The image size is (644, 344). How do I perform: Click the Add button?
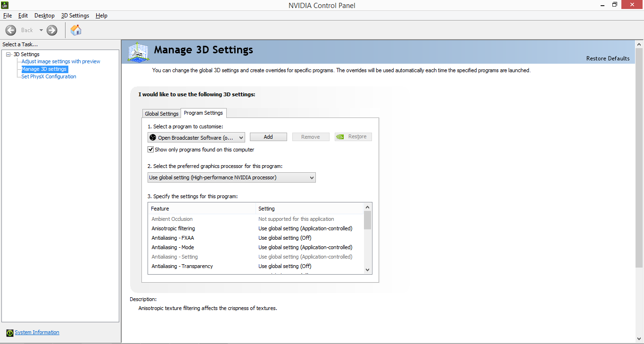pyautogui.click(x=268, y=137)
